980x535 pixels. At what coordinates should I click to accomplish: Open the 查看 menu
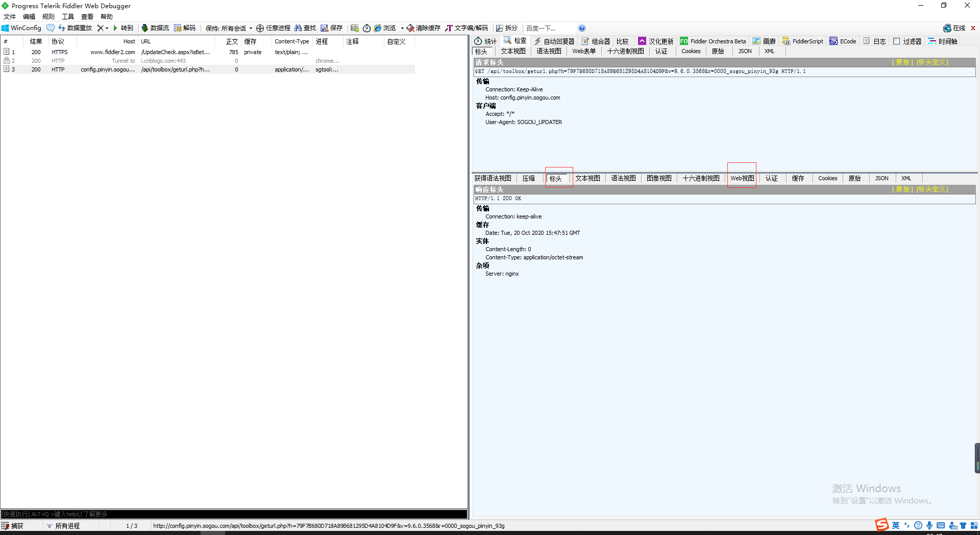pyautogui.click(x=87, y=16)
